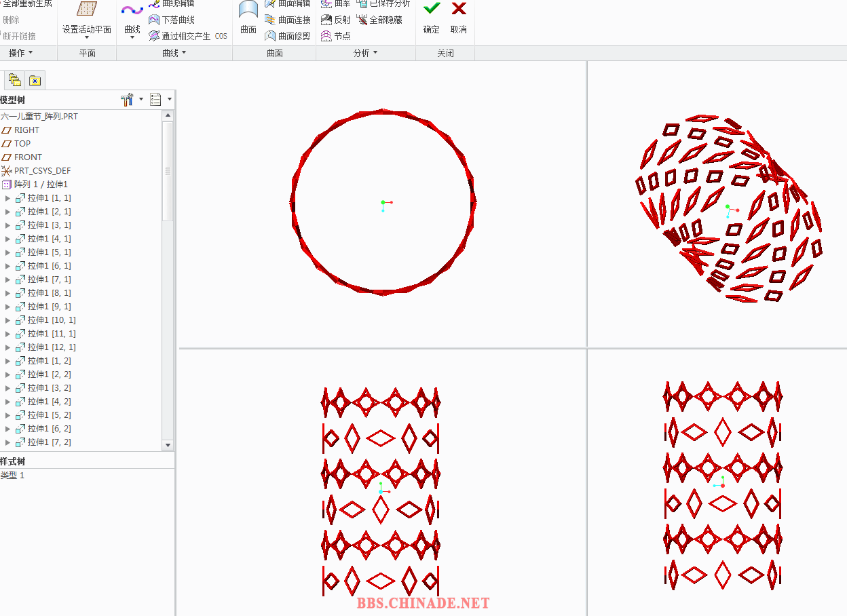This screenshot has width=847, height=616.
Task: Open the 操作 group dropdown
Action: point(20,53)
